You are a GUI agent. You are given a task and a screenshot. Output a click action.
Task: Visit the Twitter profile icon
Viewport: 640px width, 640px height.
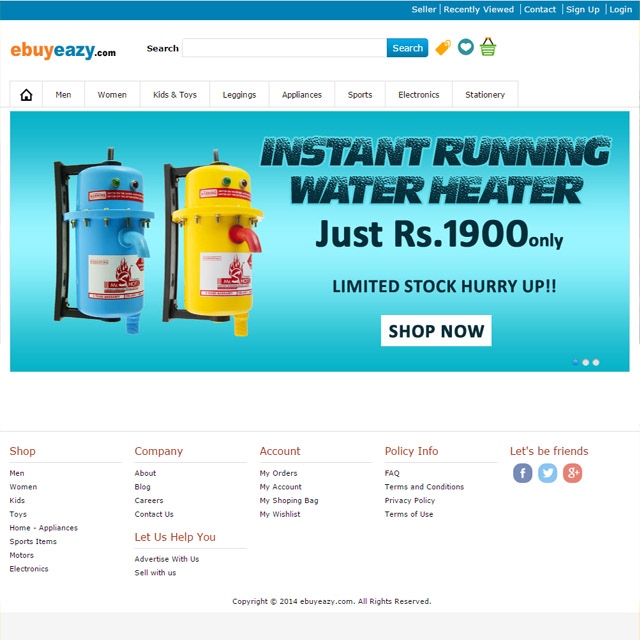[547, 473]
